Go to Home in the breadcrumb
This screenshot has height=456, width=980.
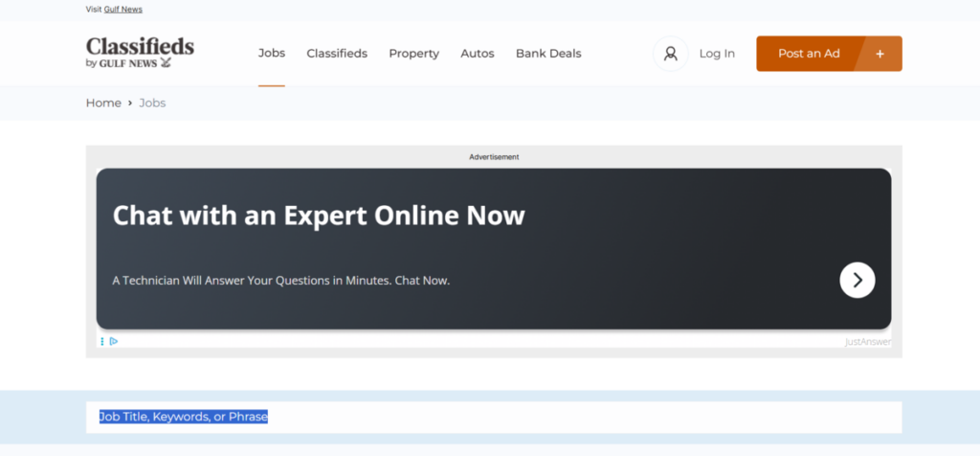103,103
